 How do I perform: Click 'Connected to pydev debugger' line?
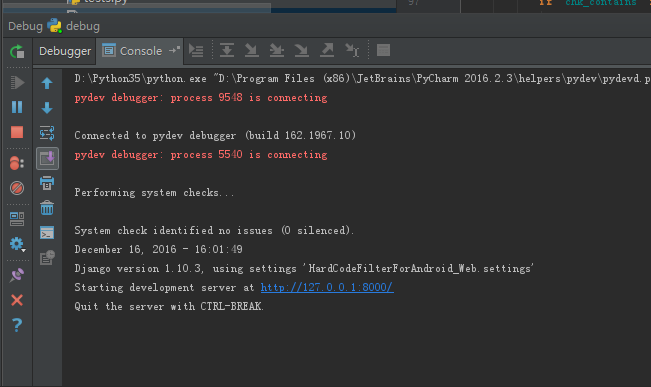(215, 135)
